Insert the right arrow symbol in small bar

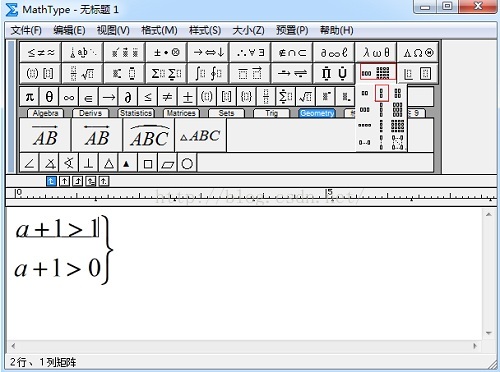[108, 97]
